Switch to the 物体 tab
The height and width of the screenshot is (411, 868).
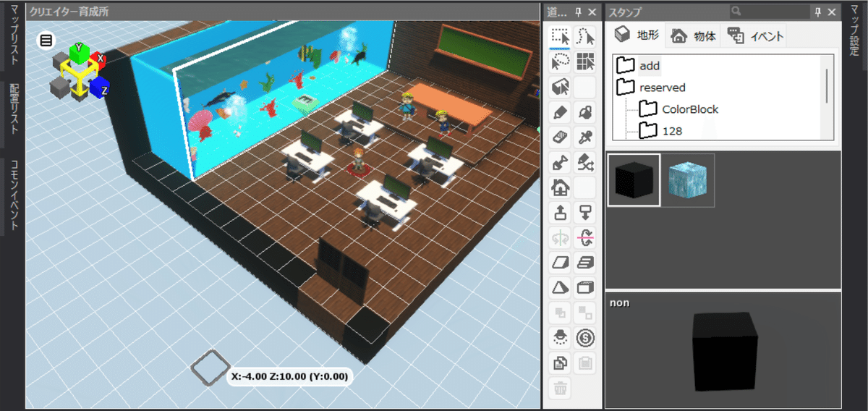click(692, 35)
